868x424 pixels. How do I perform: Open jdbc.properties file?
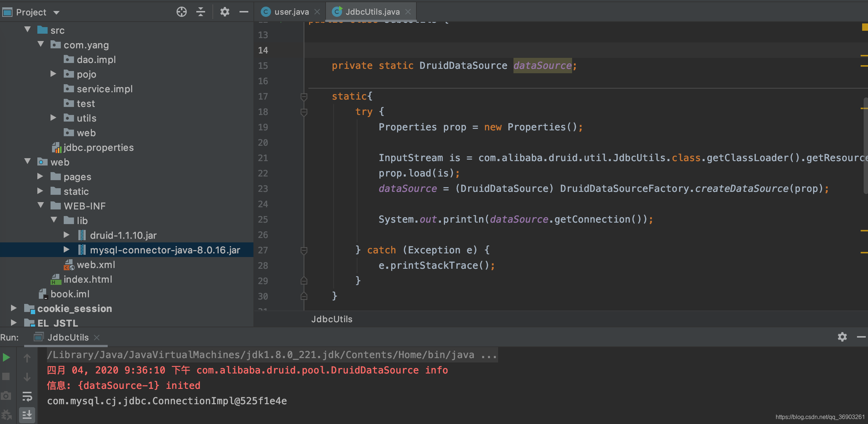pos(99,147)
